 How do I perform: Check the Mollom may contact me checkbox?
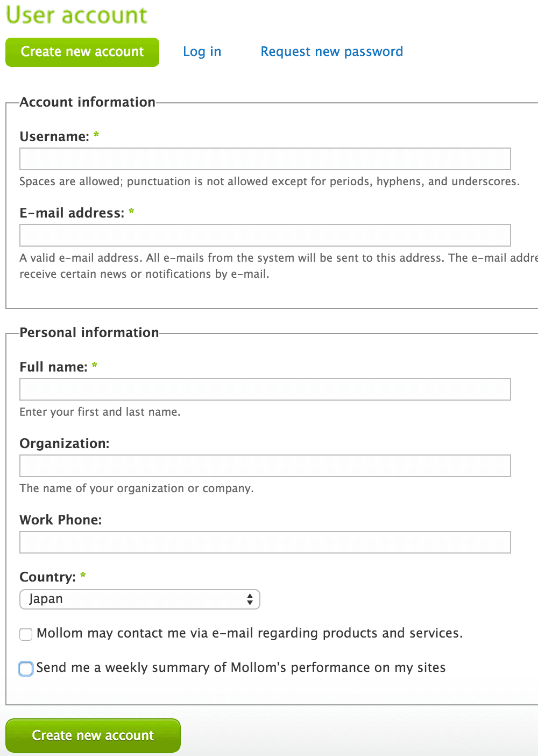click(26, 634)
